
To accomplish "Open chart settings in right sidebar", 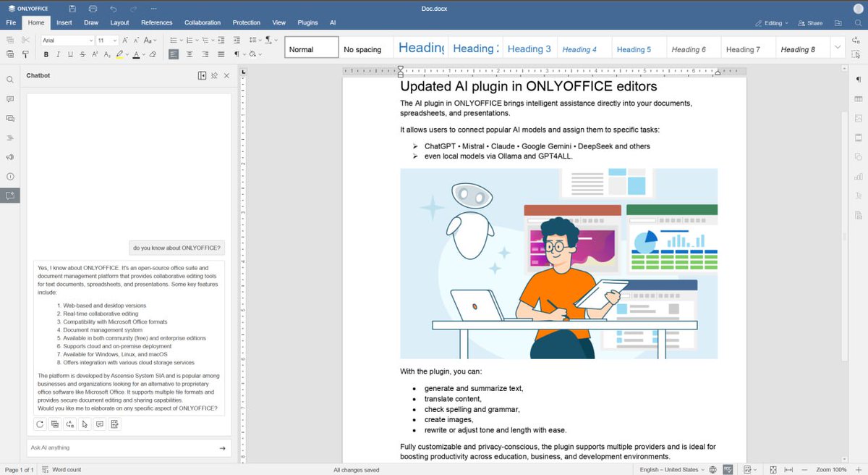I will point(859,176).
